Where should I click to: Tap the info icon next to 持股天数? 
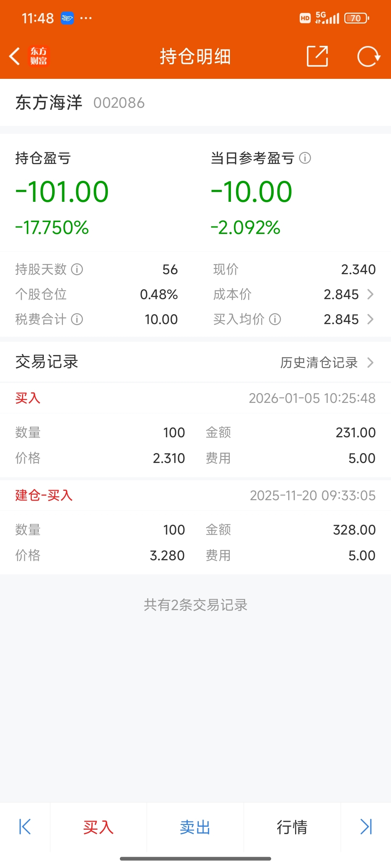77,269
